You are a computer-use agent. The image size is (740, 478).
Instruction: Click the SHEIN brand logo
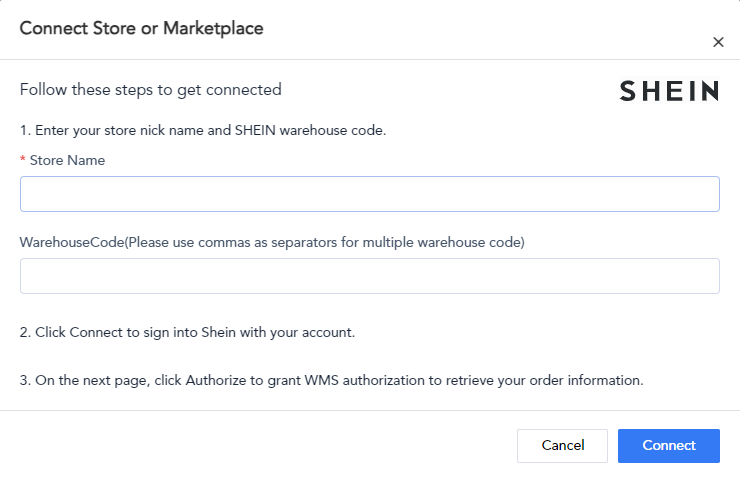(x=669, y=91)
